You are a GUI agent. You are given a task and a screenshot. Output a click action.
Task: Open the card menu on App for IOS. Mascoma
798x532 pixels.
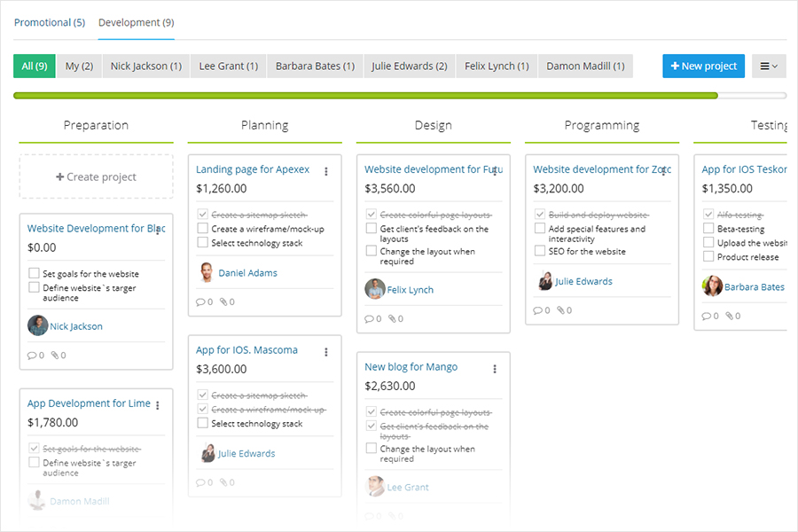(x=325, y=350)
